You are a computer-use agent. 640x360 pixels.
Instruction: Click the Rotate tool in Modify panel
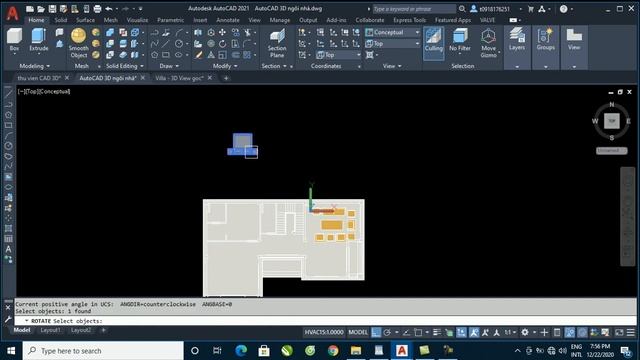click(x=222, y=44)
